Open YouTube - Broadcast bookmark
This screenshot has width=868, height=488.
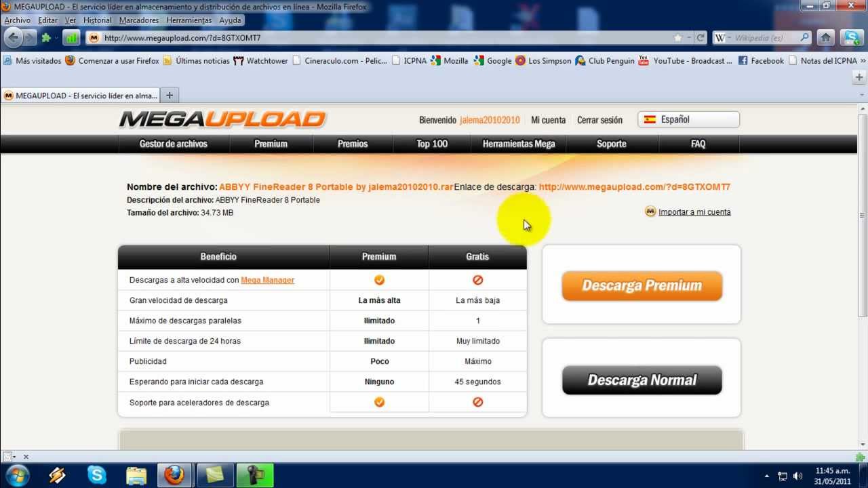pos(685,60)
